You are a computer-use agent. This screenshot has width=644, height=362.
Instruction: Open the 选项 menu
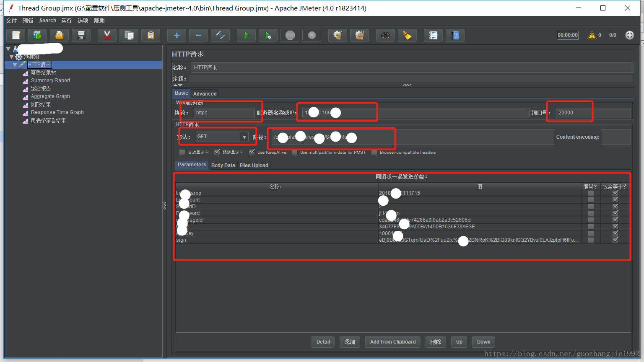(83, 21)
